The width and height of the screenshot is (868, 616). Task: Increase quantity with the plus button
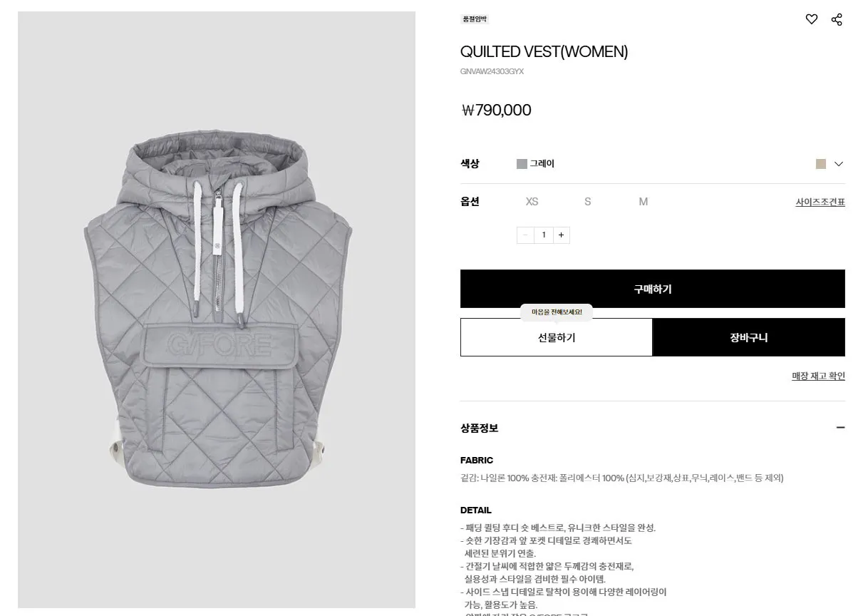pos(561,235)
